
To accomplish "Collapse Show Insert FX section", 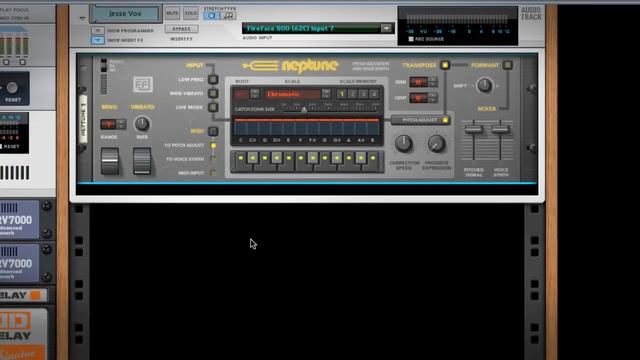I will (98, 40).
